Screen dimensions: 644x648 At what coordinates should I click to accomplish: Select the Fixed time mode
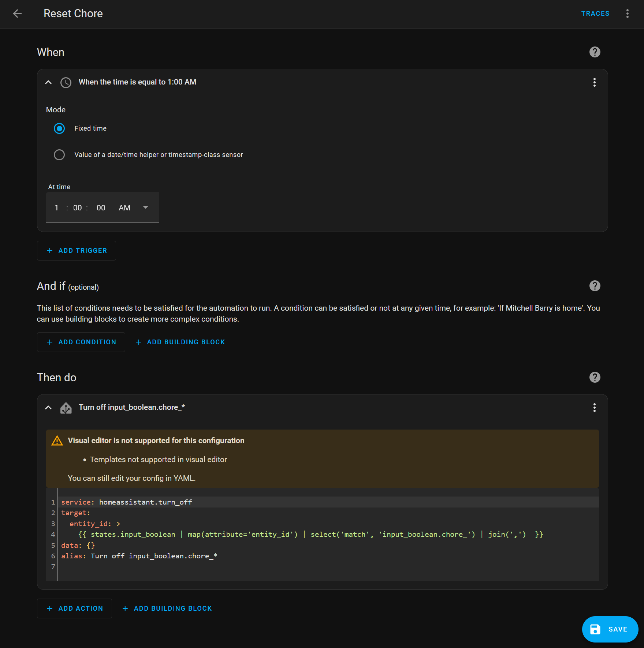(x=59, y=128)
